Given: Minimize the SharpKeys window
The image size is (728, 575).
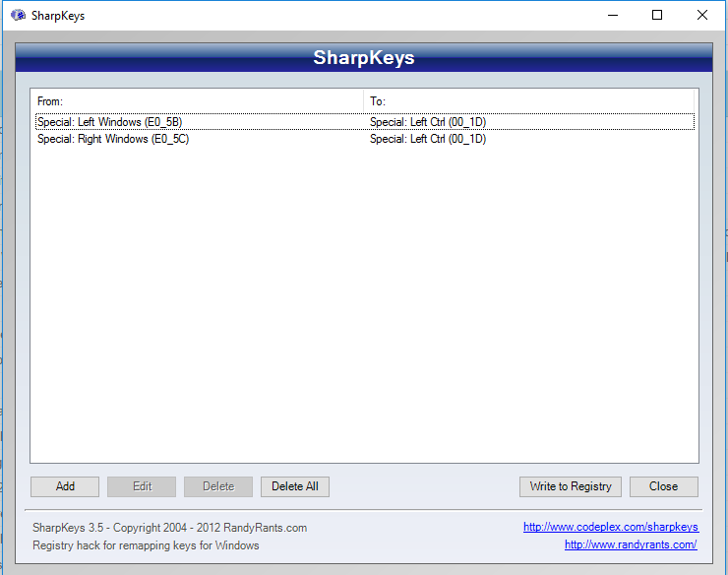Looking at the screenshot, I should coord(613,16).
